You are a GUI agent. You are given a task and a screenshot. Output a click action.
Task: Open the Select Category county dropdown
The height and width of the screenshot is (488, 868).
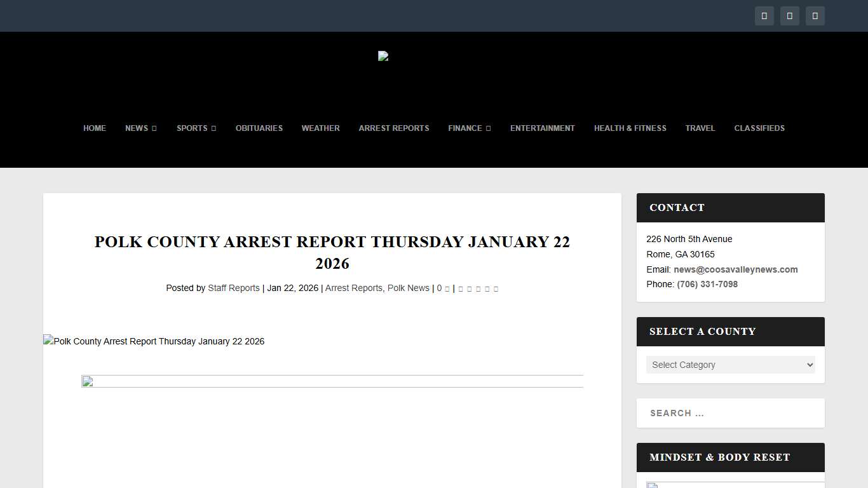tap(730, 365)
